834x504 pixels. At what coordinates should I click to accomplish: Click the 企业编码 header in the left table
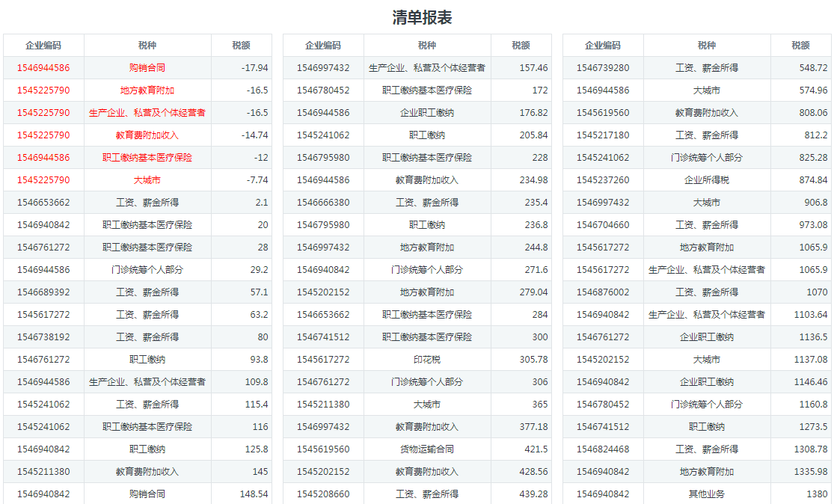[43, 46]
